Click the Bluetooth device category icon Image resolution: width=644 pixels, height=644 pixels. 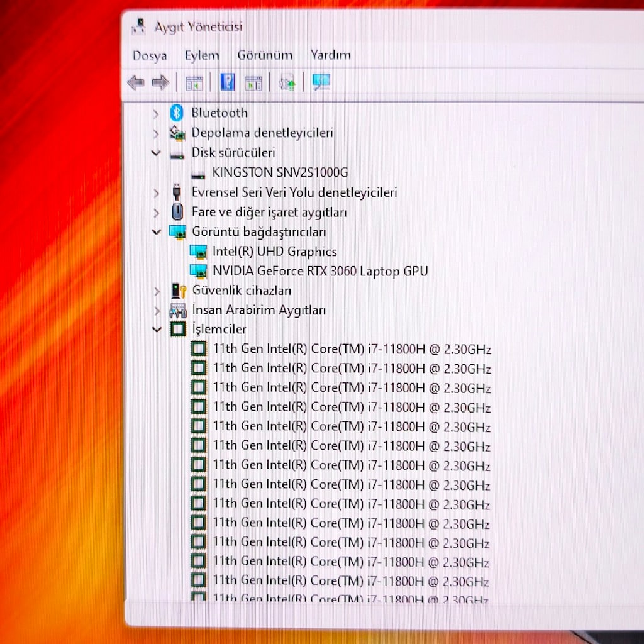pyautogui.click(x=177, y=113)
